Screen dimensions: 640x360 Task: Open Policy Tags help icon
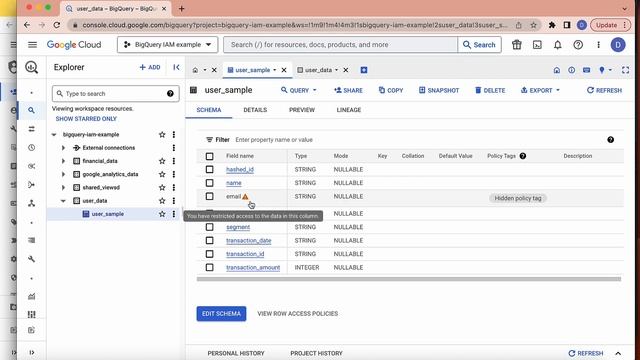[x=523, y=156]
